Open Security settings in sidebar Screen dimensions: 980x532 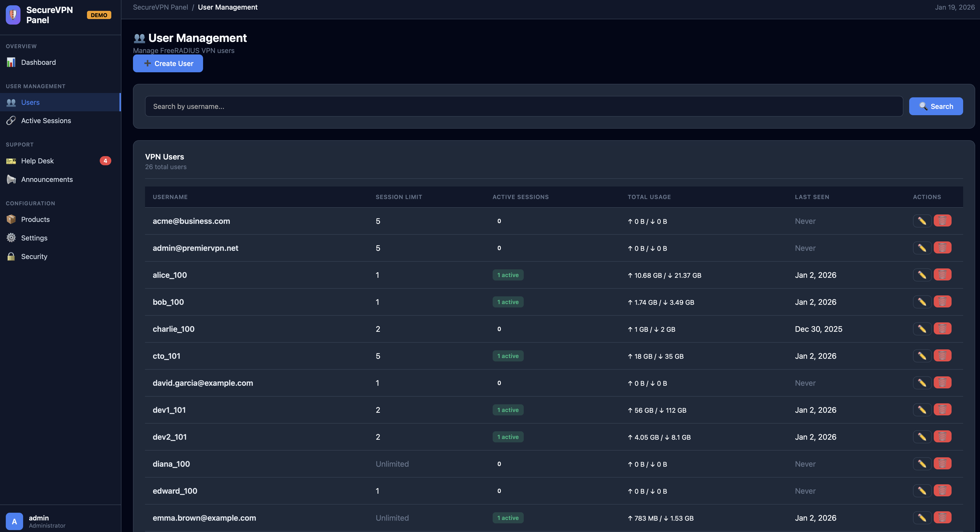[34, 257]
